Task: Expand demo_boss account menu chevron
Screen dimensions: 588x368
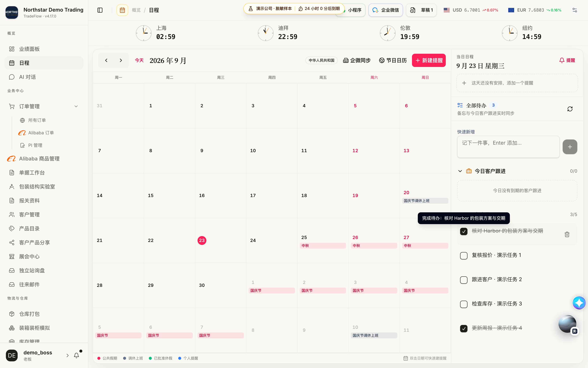Action: pos(68,355)
